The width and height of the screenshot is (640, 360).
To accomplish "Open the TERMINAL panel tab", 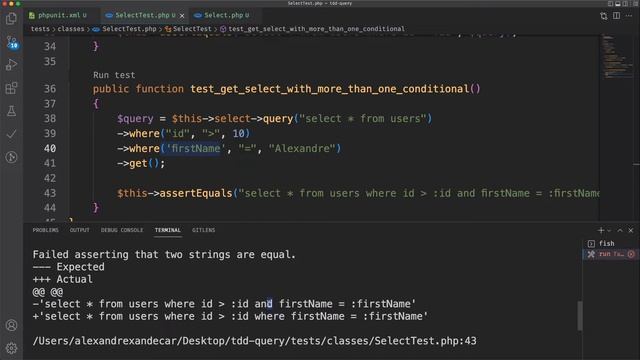I will click(x=168, y=230).
